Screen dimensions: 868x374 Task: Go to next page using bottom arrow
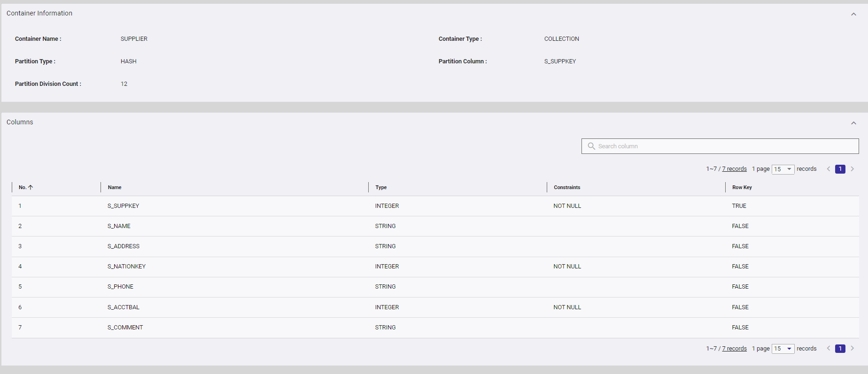852,349
